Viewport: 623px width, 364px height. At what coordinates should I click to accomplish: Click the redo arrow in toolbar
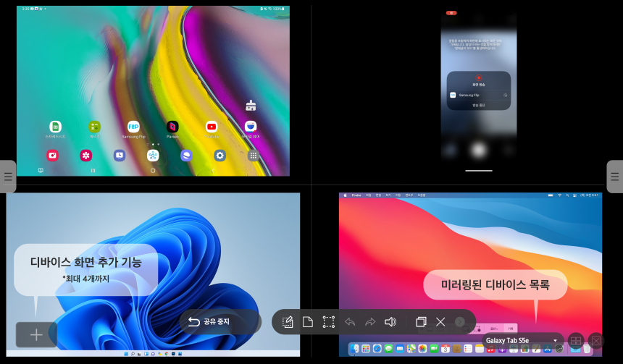pyautogui.click(x=370, y=322)
